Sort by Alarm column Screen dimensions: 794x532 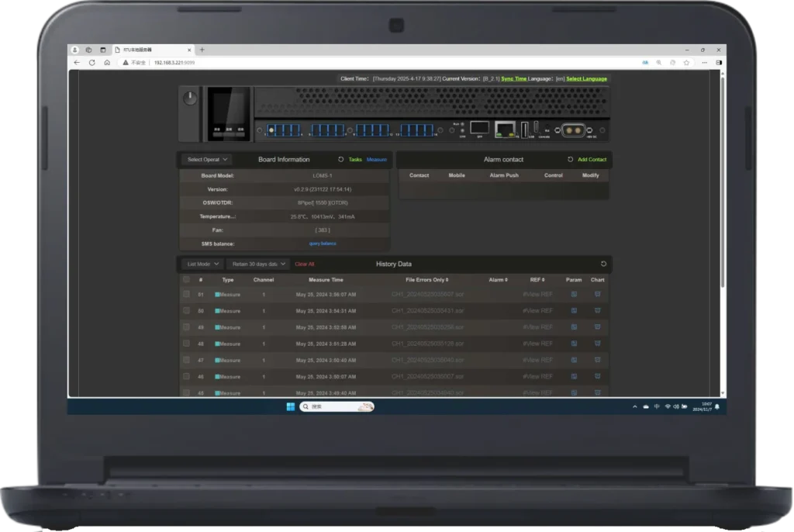(x=499, y=280)
